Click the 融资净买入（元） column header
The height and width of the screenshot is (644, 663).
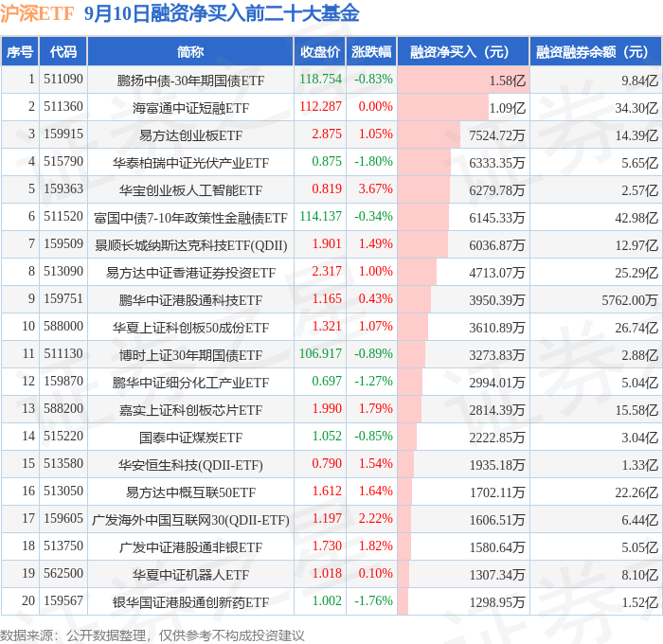(463, 51)
